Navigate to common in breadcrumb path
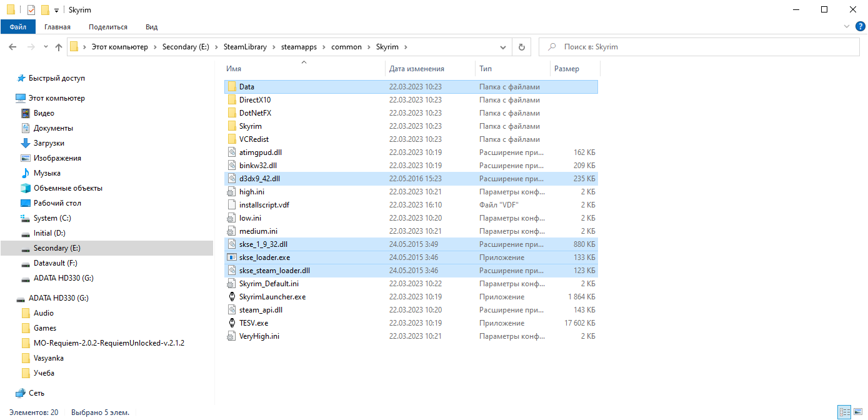Screen dimensions: 868x420 click(346, 47)
